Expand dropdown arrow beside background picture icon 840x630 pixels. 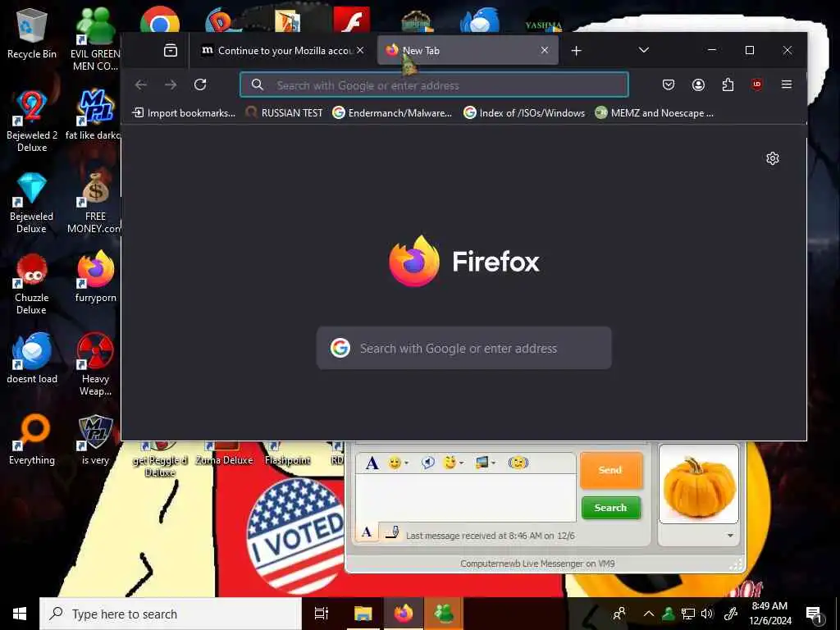(493, 463)
